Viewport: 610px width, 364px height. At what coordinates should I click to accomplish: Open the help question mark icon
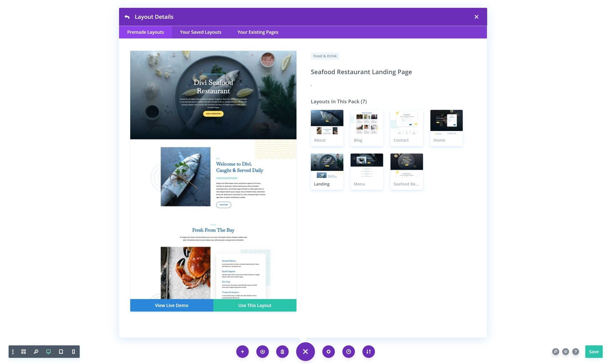(x=576, y=352)
